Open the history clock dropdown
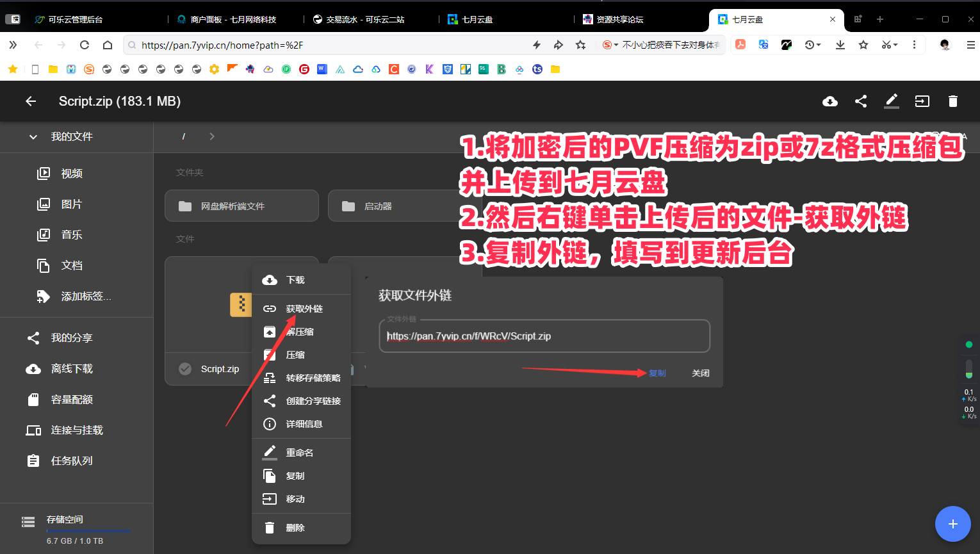This screenshot has height=554, width=980. click(813, 45)
